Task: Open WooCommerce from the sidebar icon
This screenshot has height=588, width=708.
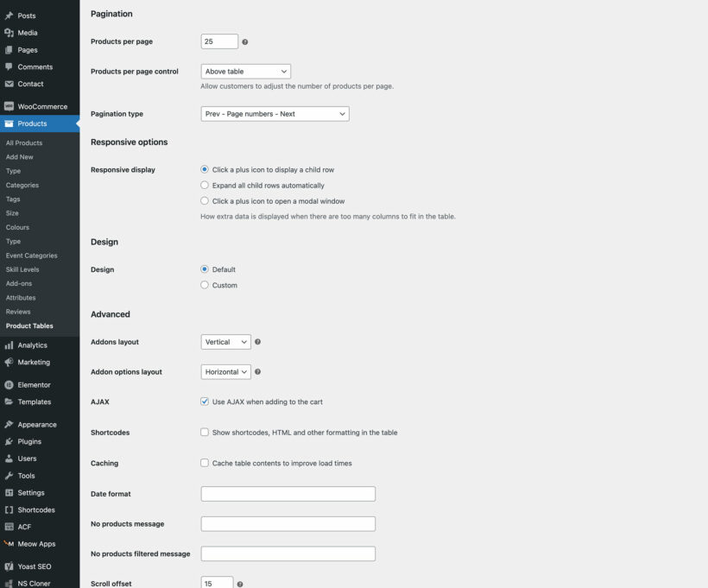Action: pos(9,105)
